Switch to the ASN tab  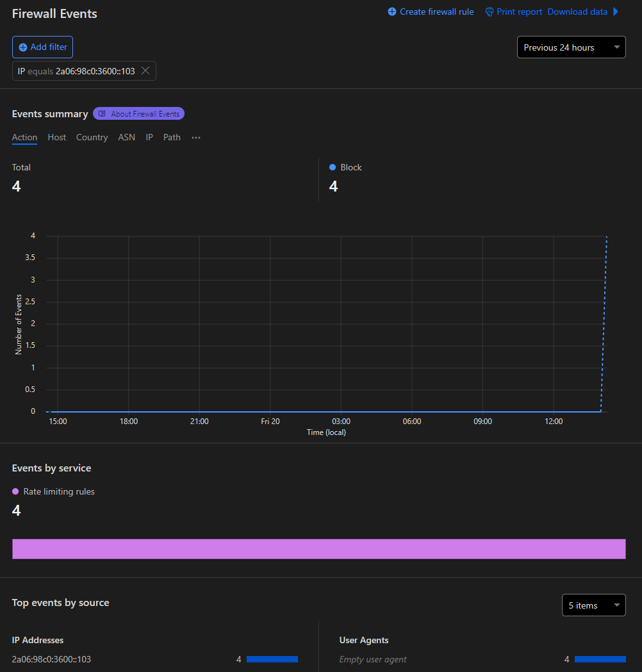pos(126,137)
